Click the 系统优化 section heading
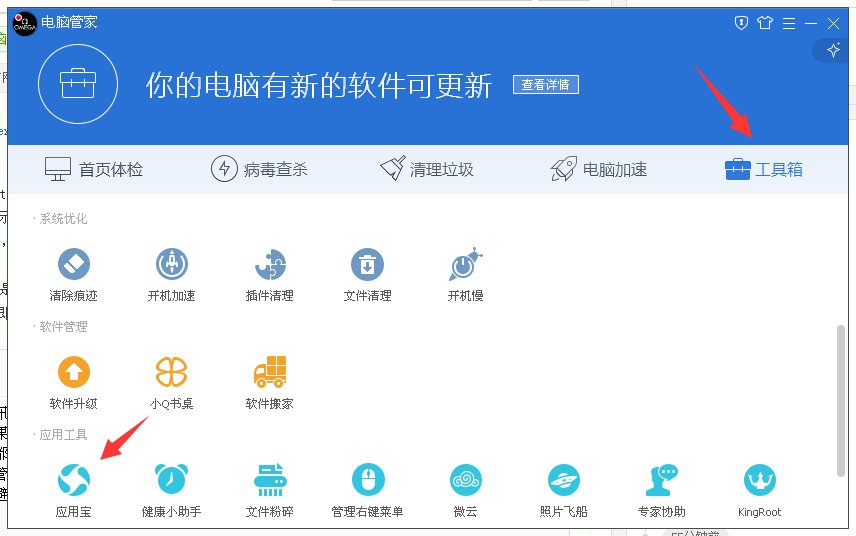The image size is (856, 536). pyautogui.click(x=63, y=219)
